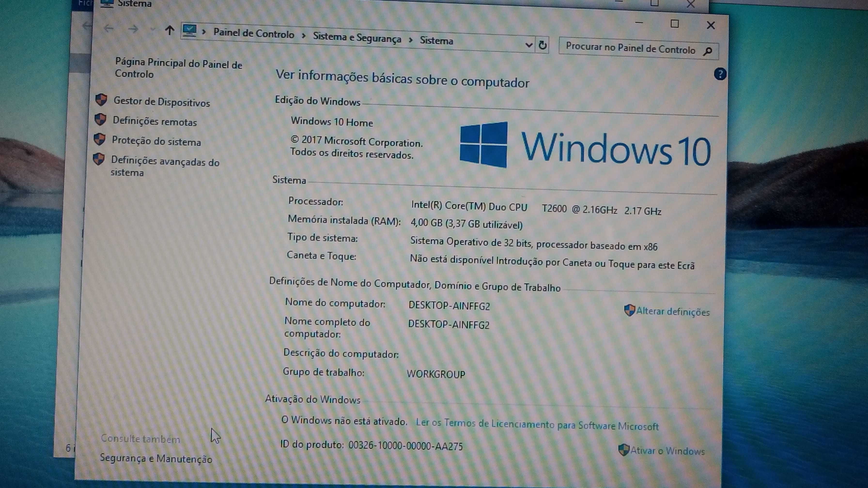The image size is (868, 488).
Task: Go back with the Back arrow
Action: tap(108, 28)
